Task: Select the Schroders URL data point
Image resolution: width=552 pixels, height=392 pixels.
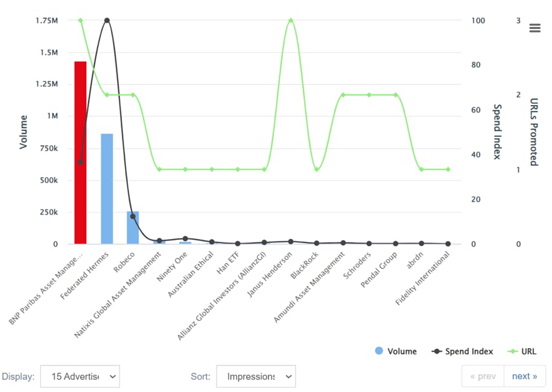Action: pyautogui.click(x=369, y=95)
